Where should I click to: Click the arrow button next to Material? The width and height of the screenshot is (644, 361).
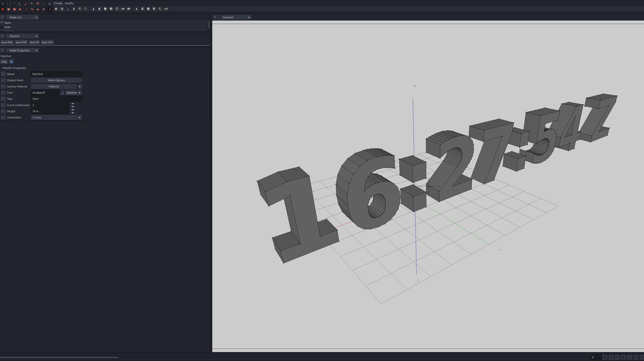tap(79, 87)
